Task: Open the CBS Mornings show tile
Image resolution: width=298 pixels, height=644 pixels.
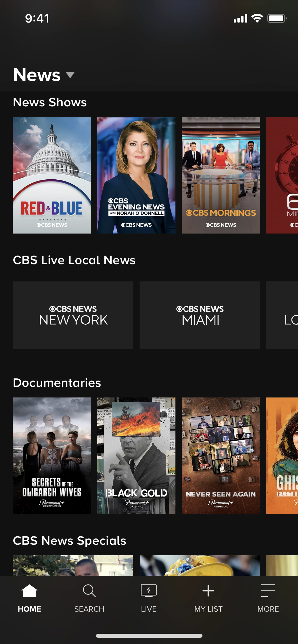Action: [x=221, y=175]
